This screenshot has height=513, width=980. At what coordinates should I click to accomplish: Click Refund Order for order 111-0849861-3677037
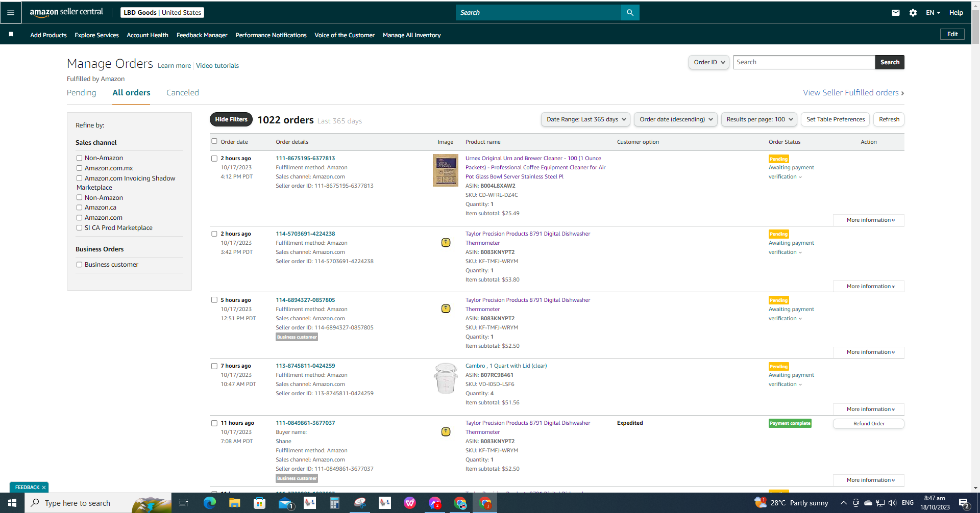tap(869, 424)
